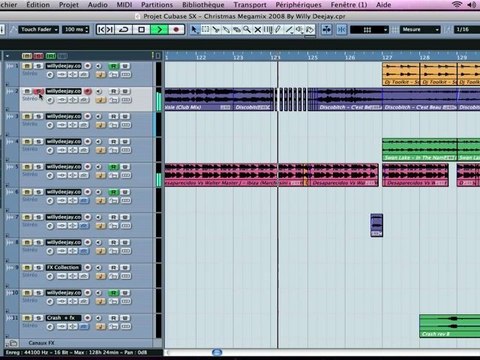The width and height of the screenshot is (480, 360).
Task: Open channel edit settings for track 1
Action: (50, 75)
